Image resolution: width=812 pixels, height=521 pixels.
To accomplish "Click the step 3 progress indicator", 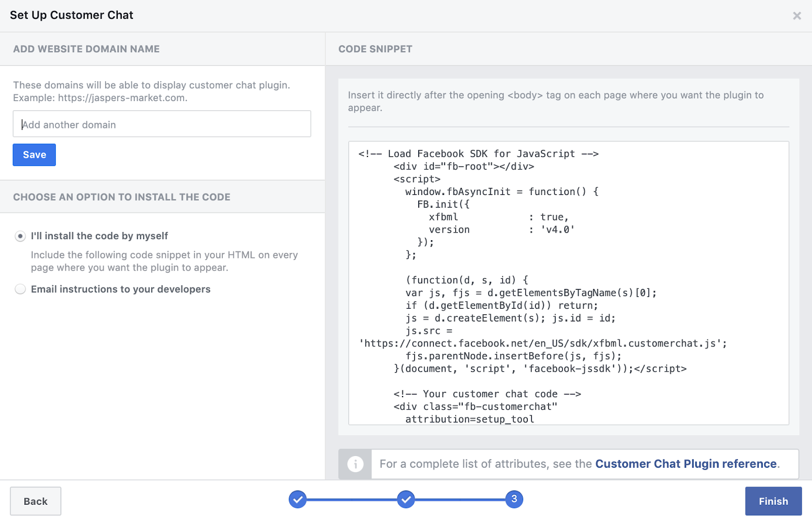I will click(514, 499).
